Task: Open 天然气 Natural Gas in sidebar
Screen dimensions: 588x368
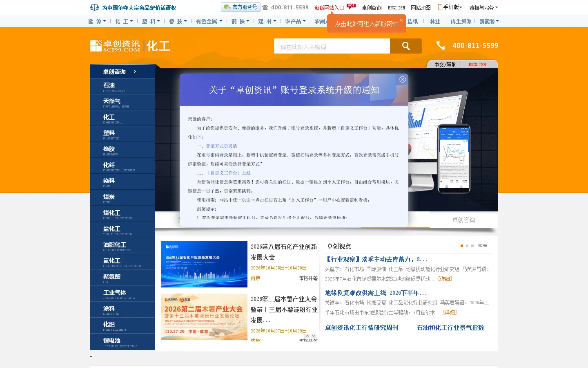Action: [122, 102]
